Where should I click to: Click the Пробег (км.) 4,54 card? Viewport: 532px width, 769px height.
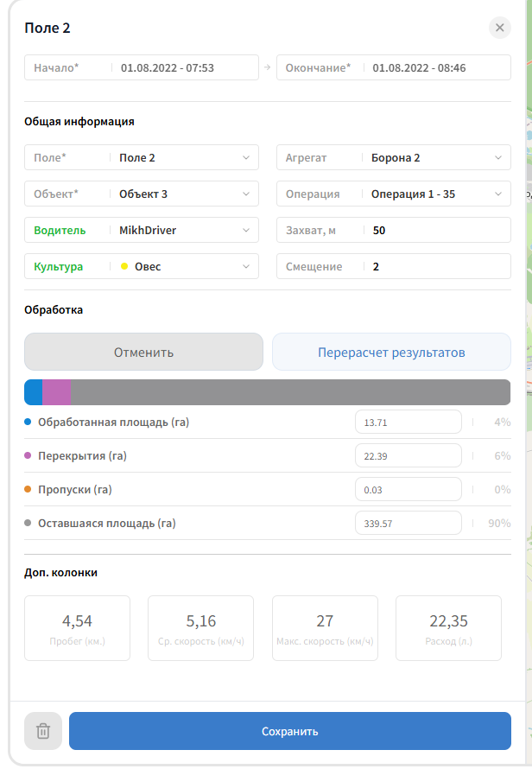tap(78, 628)
